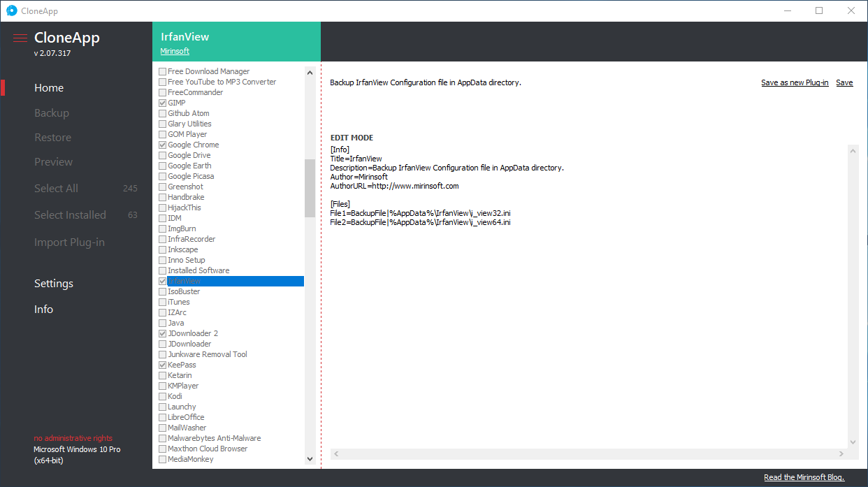868x487 pixels.
Task: Open Settings in sidebar
Action: tap(54, 284)
